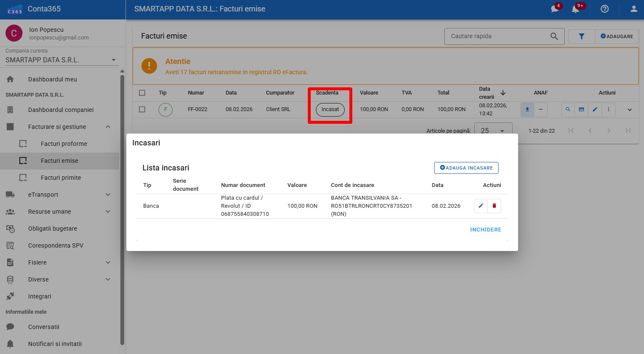The image size is (644, 354).
Task: Click the edit pencil icon for the Banca payment
Action: (x=481, y=206)
